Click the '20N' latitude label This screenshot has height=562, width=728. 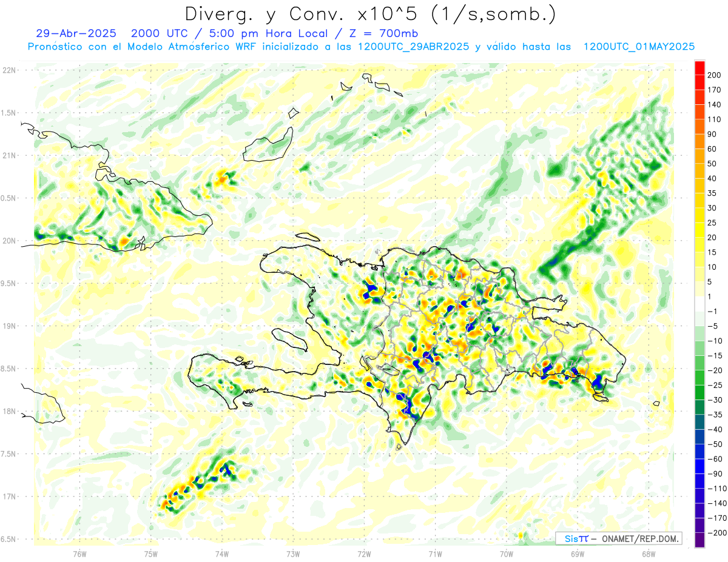point(9,241)
